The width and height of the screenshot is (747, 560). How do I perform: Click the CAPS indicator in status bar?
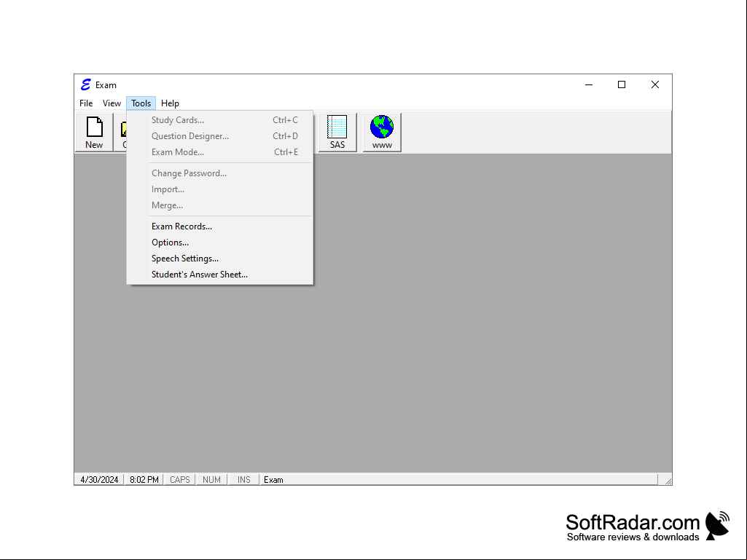coord(179,479)
